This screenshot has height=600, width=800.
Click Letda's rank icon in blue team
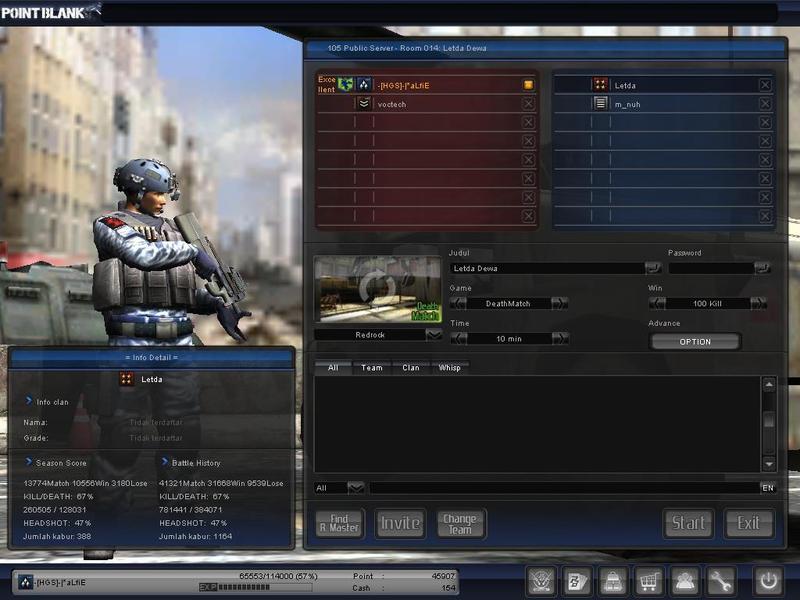(x=601, y=84)
